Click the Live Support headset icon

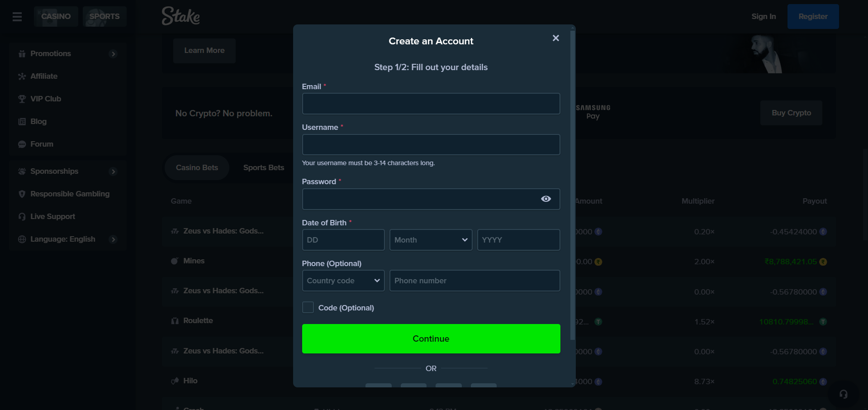[22, 216]
